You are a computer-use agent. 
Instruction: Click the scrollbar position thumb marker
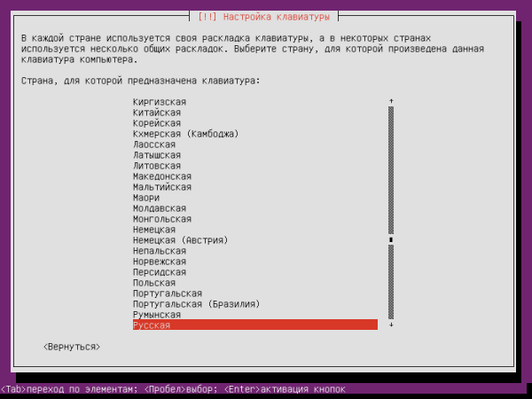coord(391,240)
